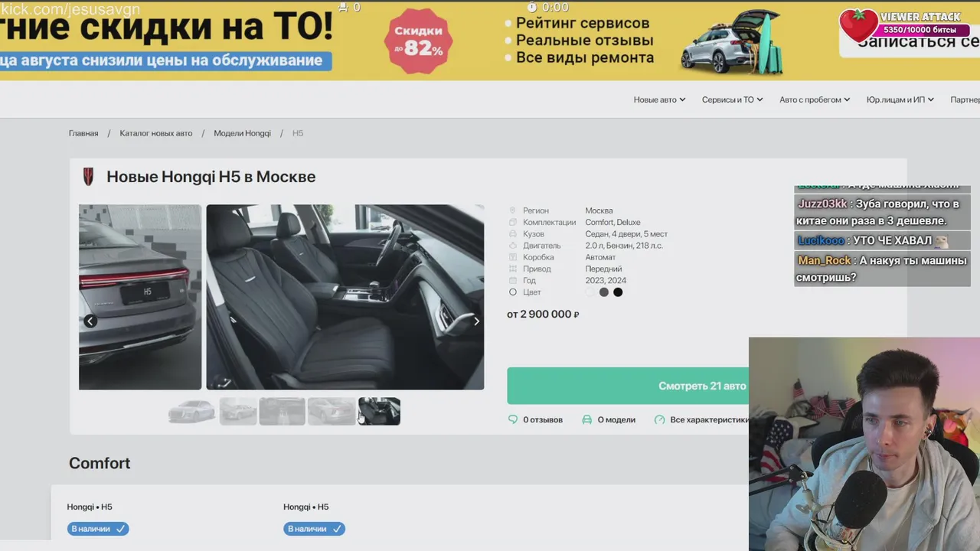Image resolution: width=980 pixels, height=551 pixels.
Task: Click the second В наличии availability badge
Action: (x=314, y=529)
